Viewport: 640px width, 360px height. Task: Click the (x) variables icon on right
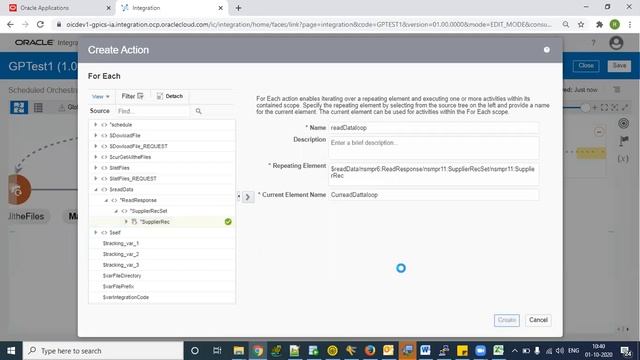622,158
